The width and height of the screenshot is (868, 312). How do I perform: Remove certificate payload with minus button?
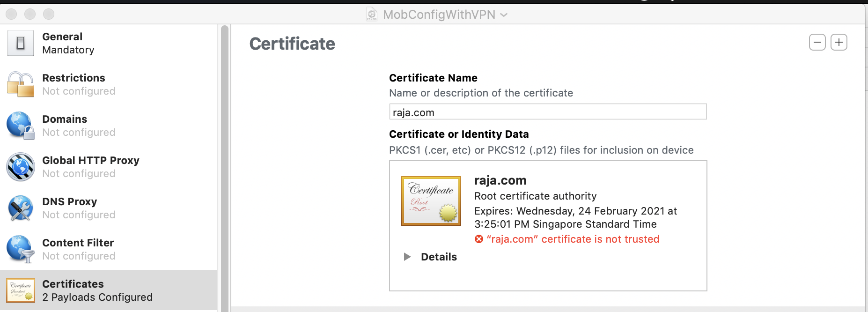(x=817, y=42)
